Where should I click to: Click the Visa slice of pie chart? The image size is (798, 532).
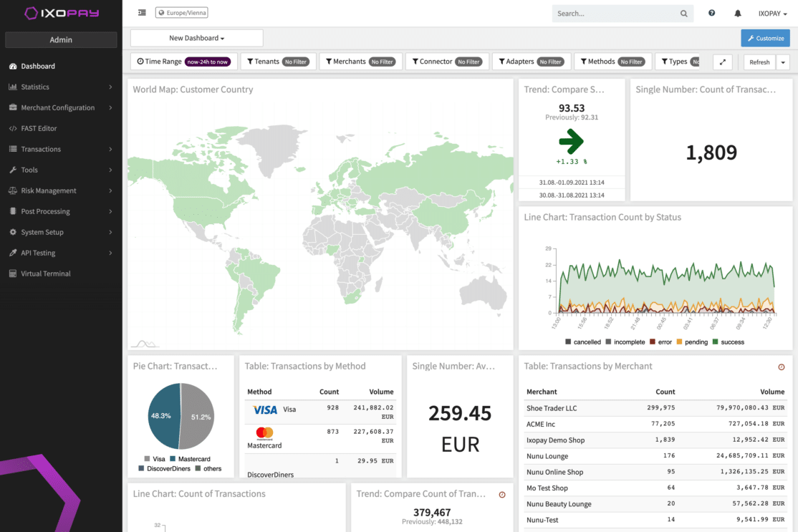click(x=197, y=417)
